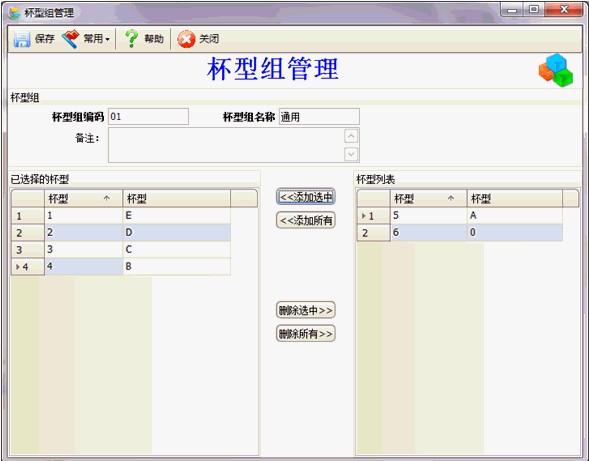Click the 杯型组编码 input field

click(148, 117)
